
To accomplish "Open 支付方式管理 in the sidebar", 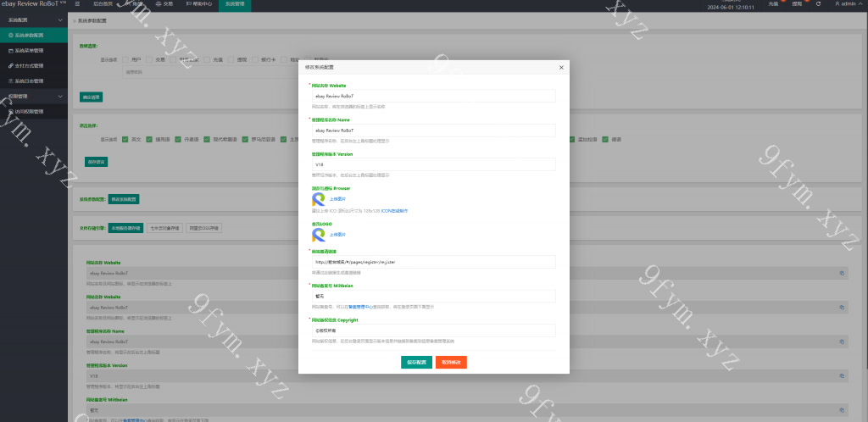I will 34,65.
